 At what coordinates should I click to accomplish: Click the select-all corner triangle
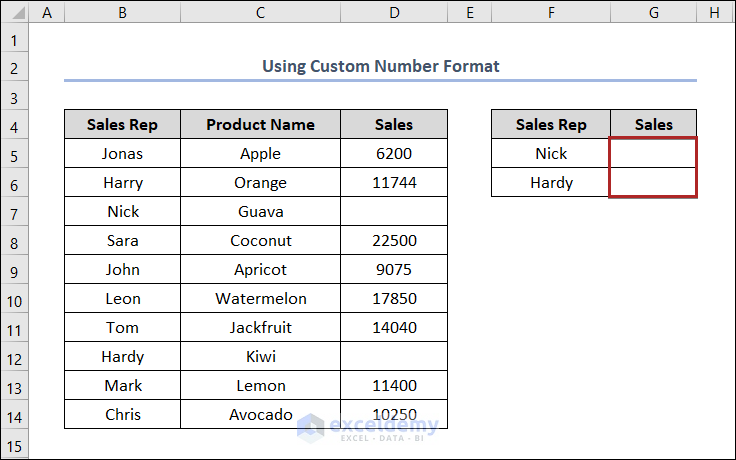[14, 13]
